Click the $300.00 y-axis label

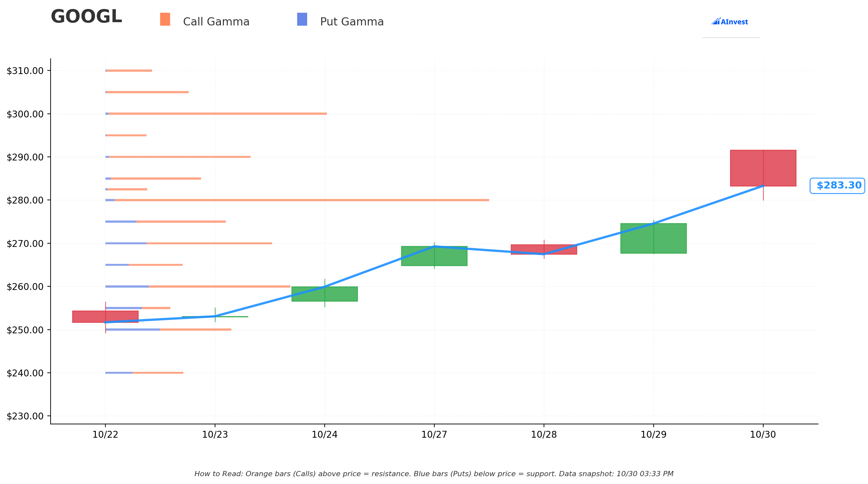[x=25, y=114]
